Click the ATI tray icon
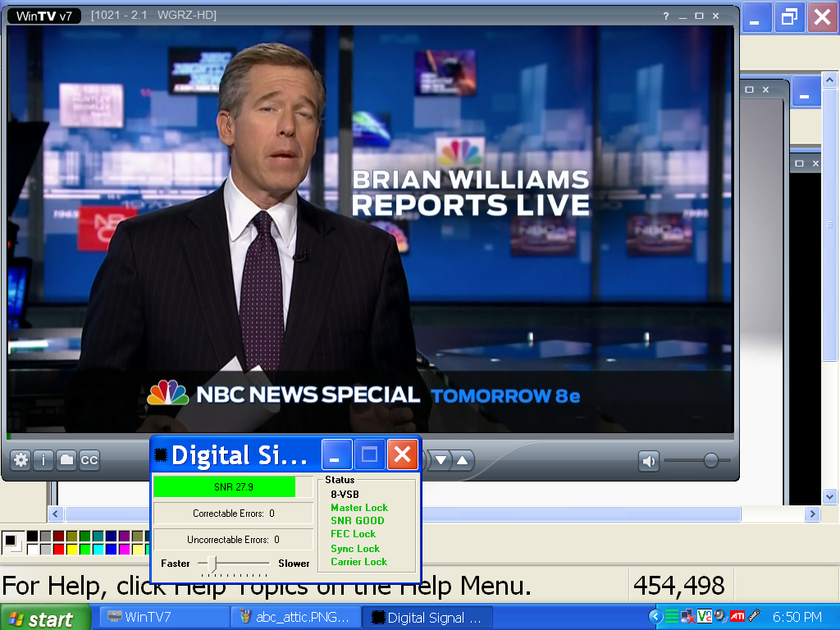This screenshot has height=630, width=840. click(x=737, y=617)
